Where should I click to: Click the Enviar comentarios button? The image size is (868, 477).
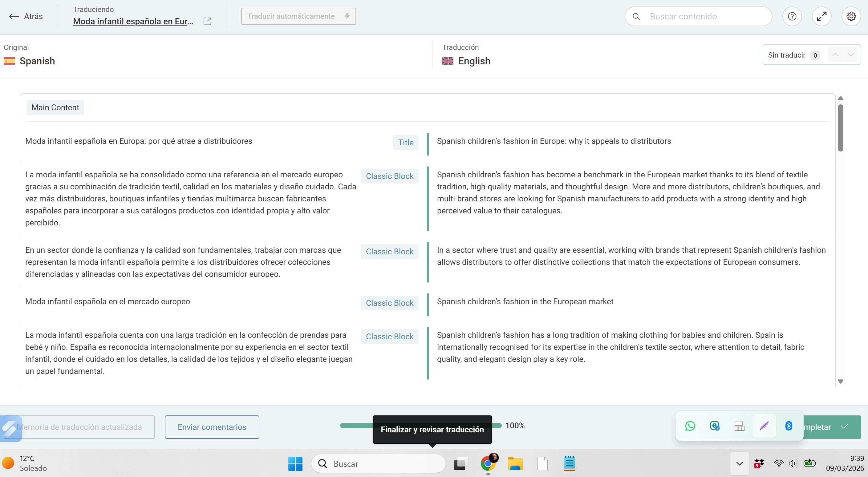pos(212,427)
